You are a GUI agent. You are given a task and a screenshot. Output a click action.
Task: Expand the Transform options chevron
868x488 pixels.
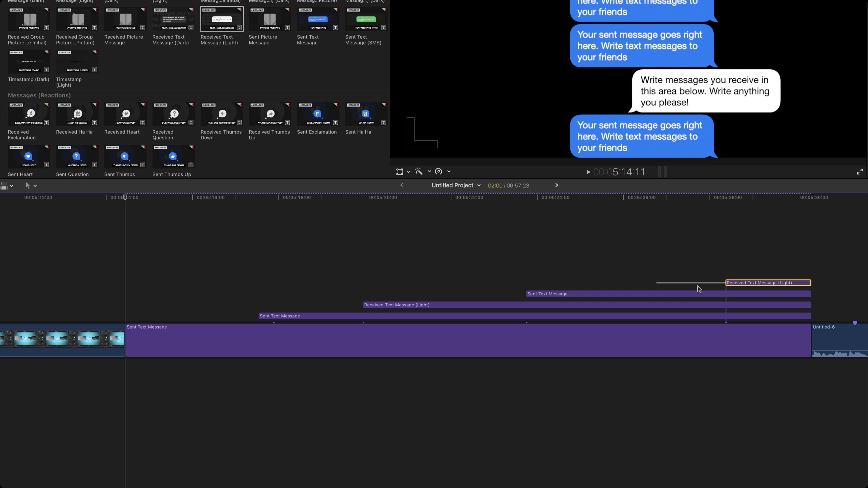[408, 172]
